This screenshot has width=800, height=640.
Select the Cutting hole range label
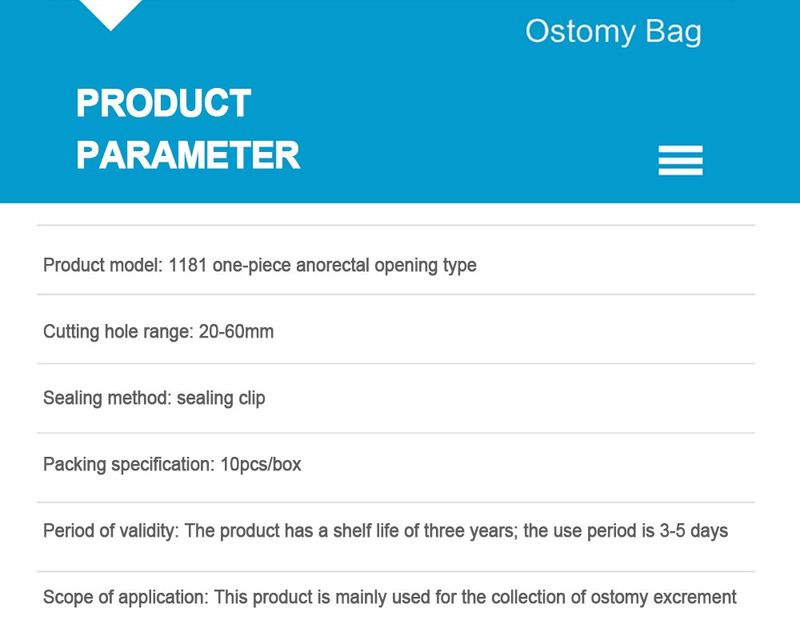coord(115,332)
